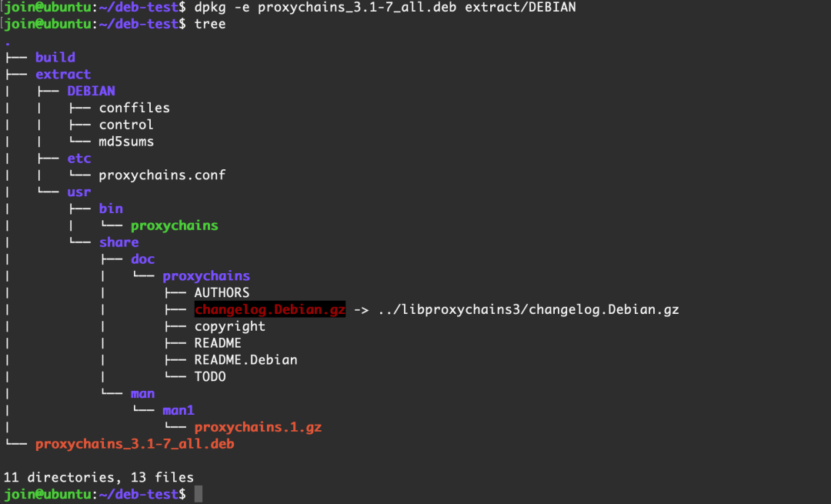Viewport: 831px width, 504px height.
Task: Click the purple 'proxychains' doc directory entry
Action: point(206,276)
